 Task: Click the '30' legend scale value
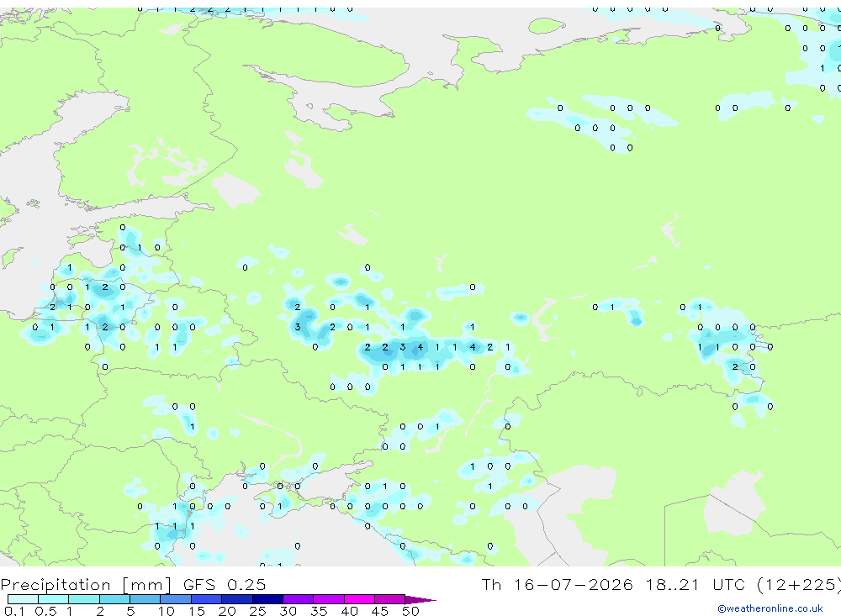pyautogui.click(x=288, y=611)
